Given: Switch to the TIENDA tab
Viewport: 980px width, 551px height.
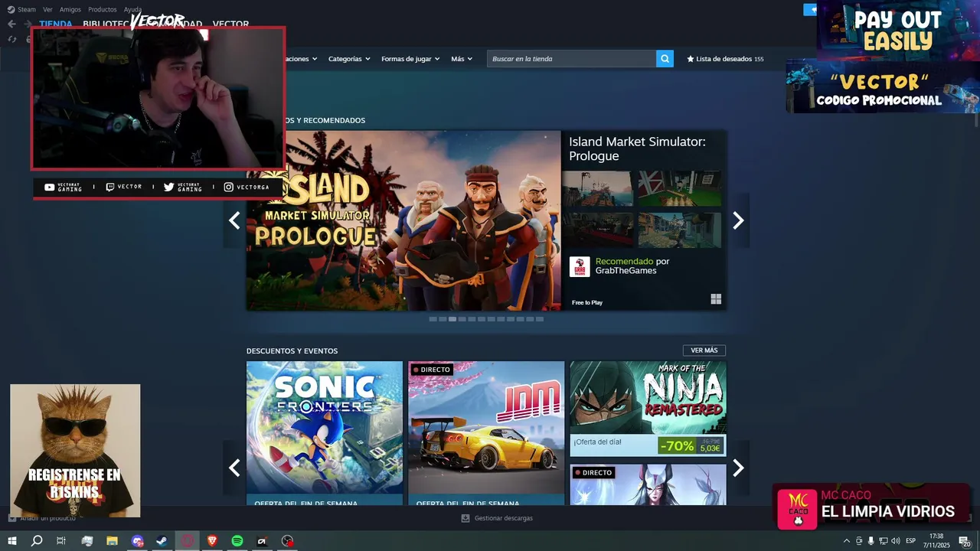Looking at the screenshot, I should coord(56,24).
